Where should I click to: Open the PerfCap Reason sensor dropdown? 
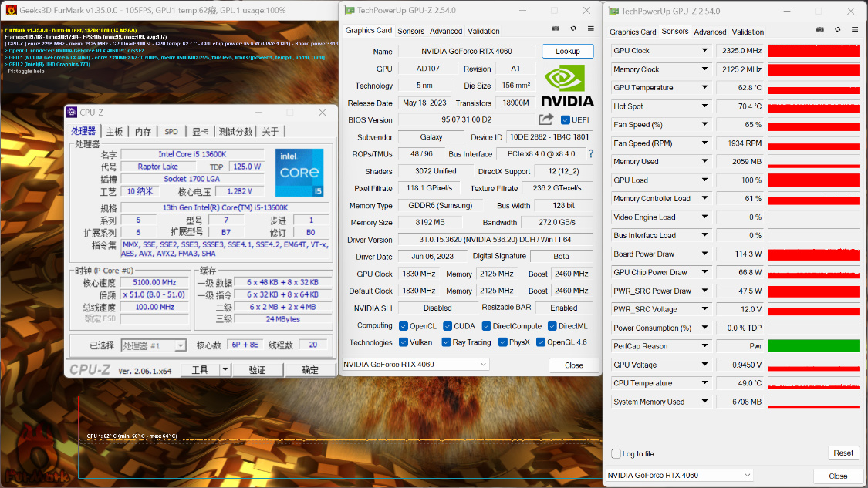pos(704,346)
